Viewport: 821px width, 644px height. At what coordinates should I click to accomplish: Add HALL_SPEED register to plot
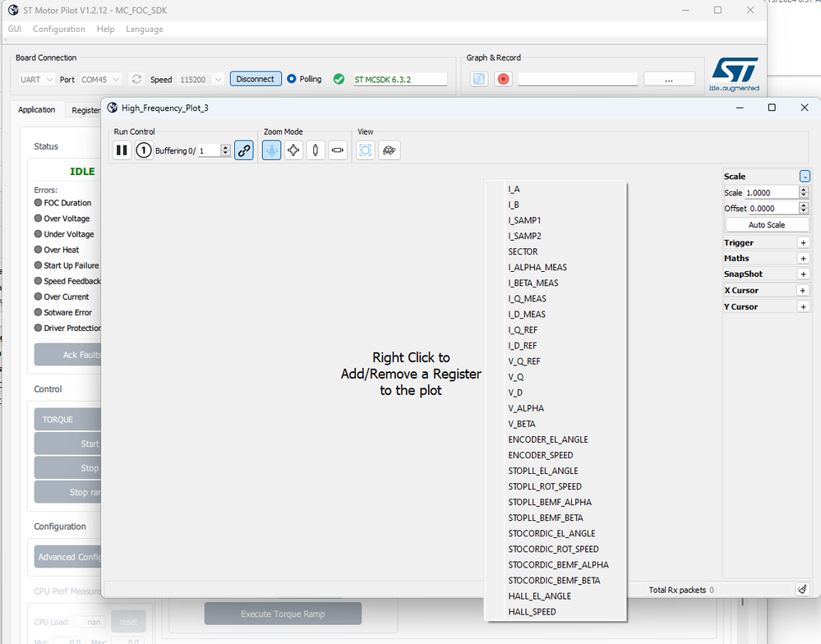coord(556,612)
